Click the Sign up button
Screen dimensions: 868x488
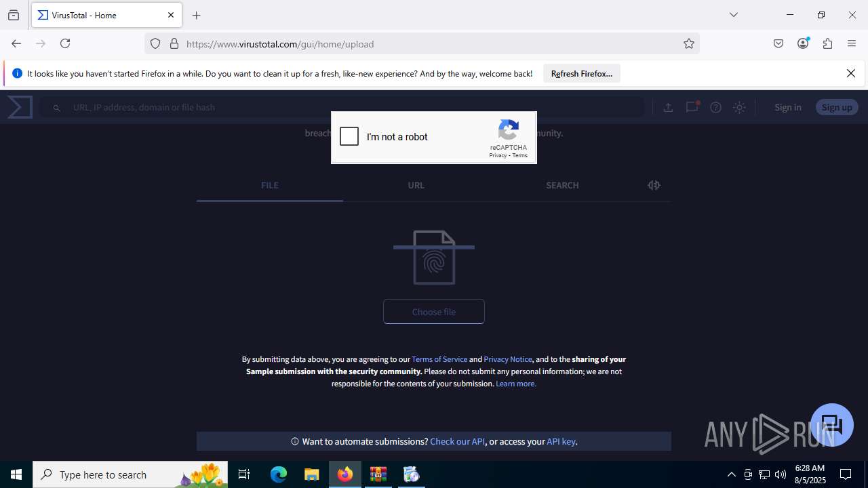coord(837,107)
